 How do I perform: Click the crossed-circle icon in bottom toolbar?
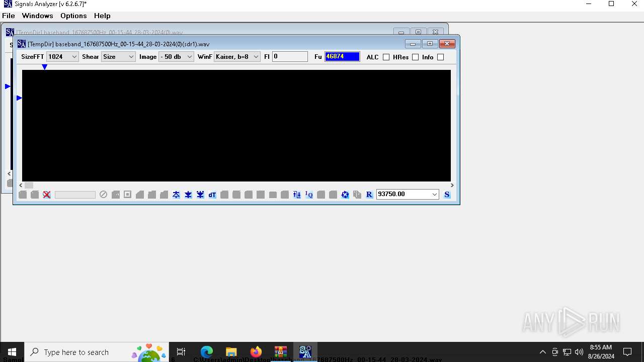pos(103,195)
